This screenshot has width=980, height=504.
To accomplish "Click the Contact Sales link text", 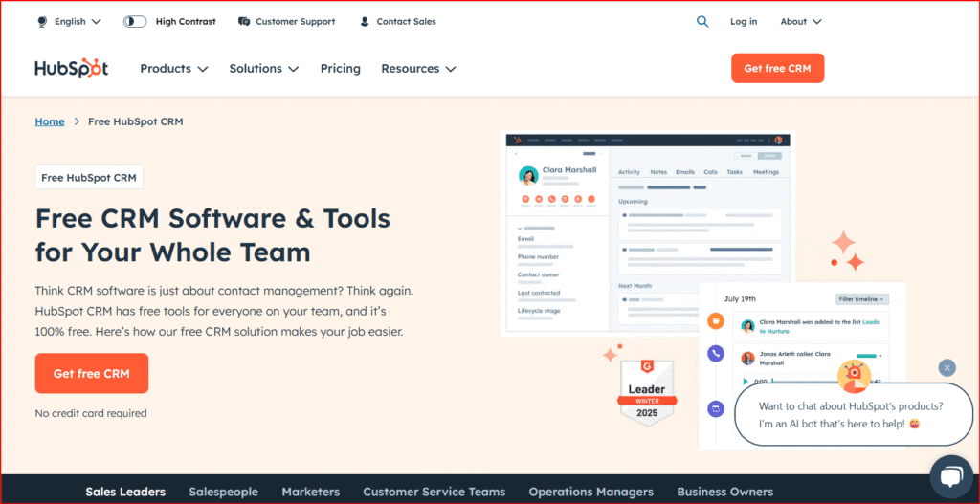I will pos(406,21).
